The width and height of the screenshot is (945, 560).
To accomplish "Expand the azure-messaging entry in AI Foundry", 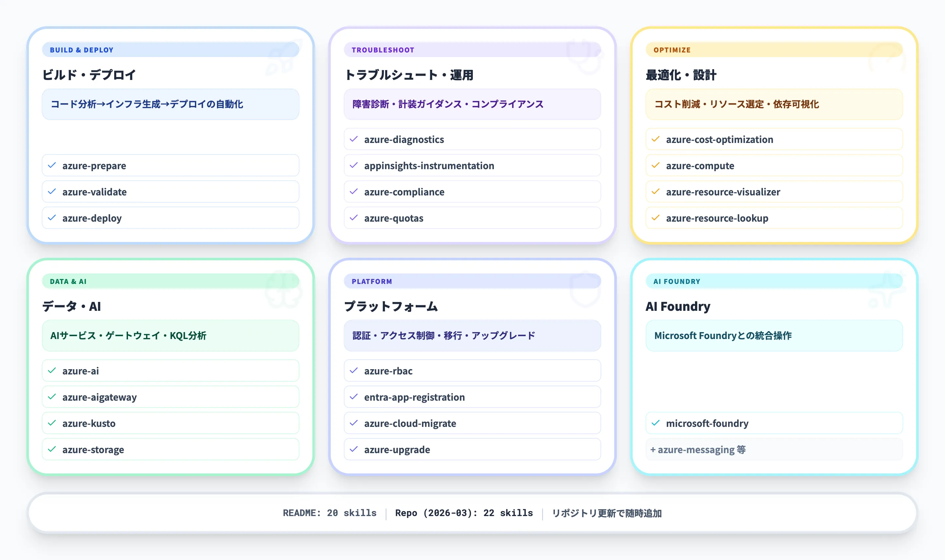I will tap(699, 450).
